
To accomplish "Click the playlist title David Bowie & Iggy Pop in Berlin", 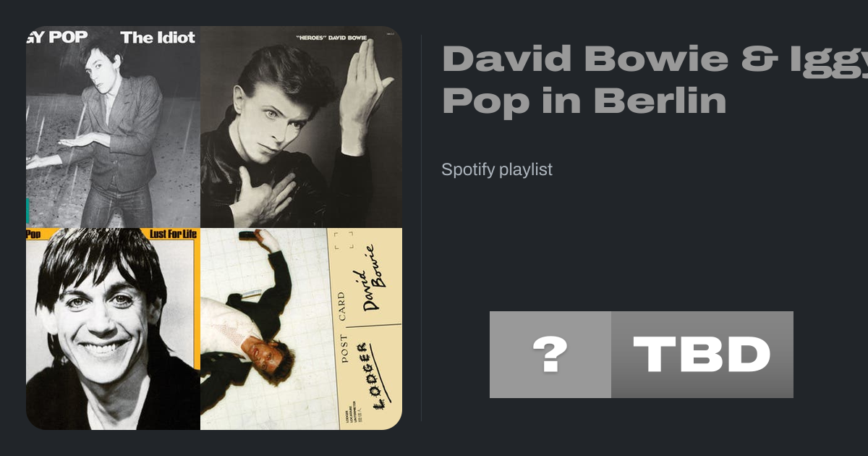I will point(655,80).
